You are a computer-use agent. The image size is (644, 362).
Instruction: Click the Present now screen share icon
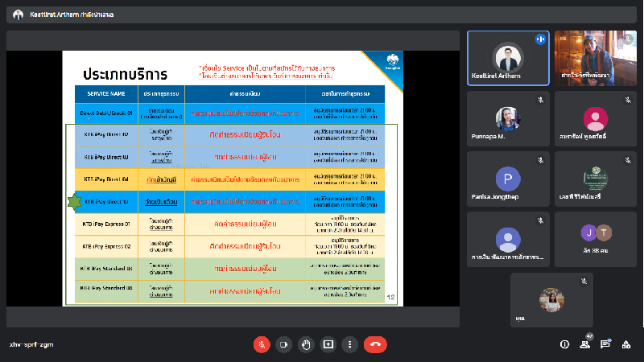[328, 344]
